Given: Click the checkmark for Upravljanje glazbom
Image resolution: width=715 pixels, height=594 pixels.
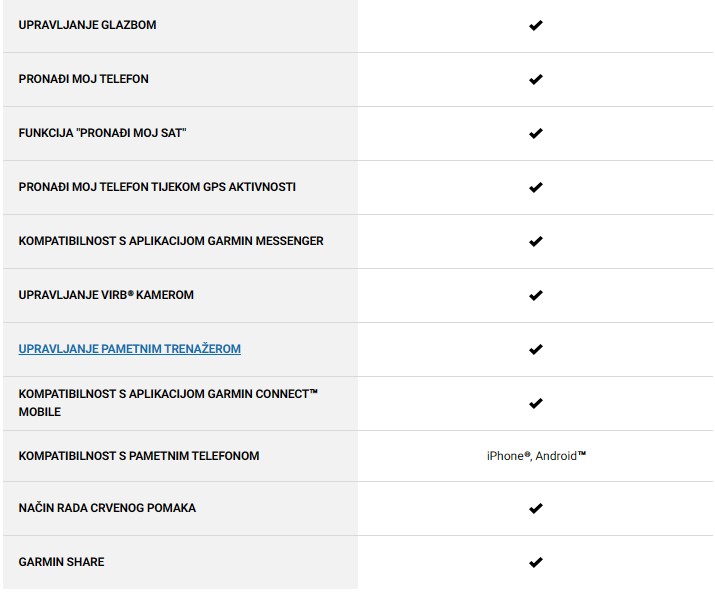Looking at the screenshot, I should pos(535,25).
